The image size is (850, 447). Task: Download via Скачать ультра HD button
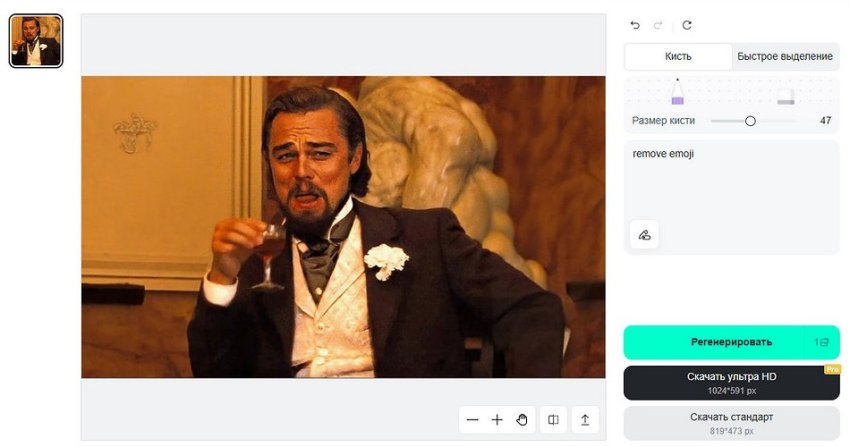(x=731, y=382)
